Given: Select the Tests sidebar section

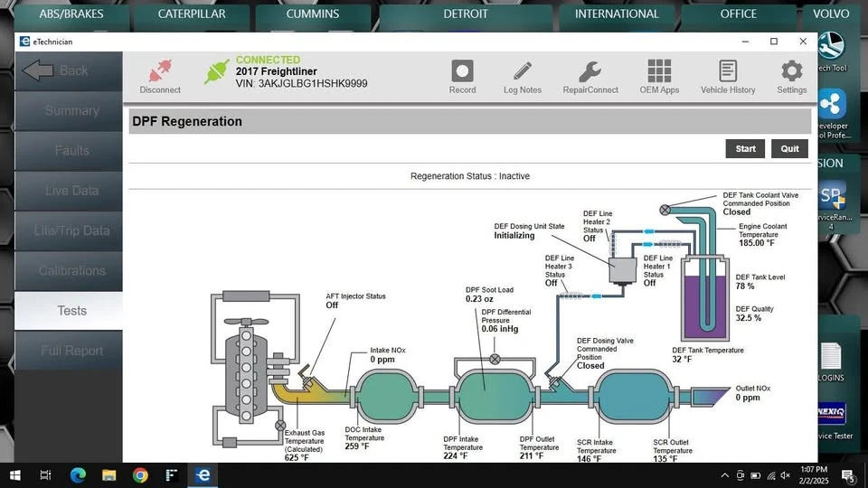Looking at the screenshot, I should pos(69,310).
